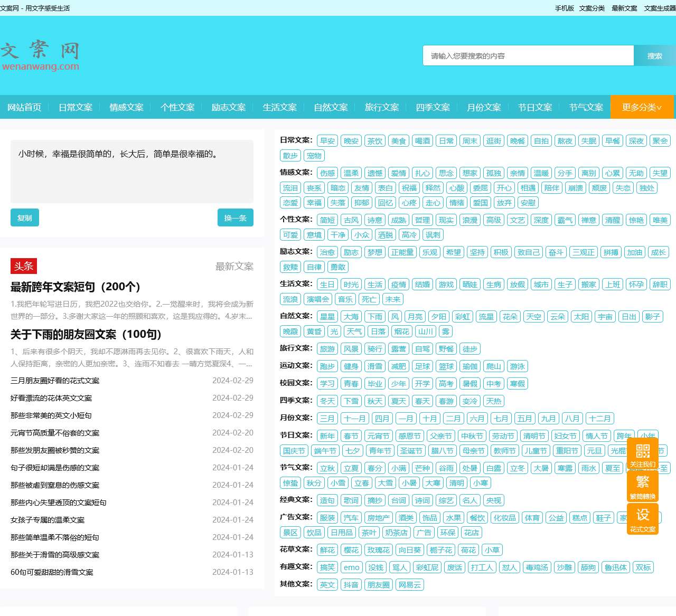676x616 pixels.
Task: Click the 搜索 search button
Action: (654, 55)
